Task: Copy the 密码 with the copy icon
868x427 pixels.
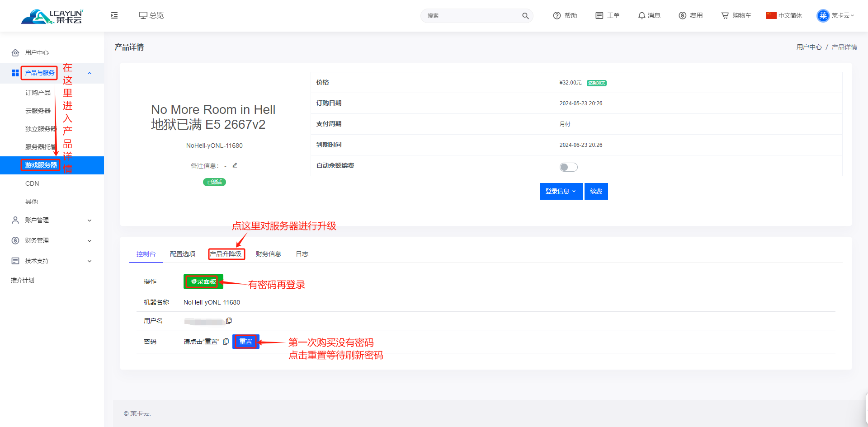Action: 226,342
